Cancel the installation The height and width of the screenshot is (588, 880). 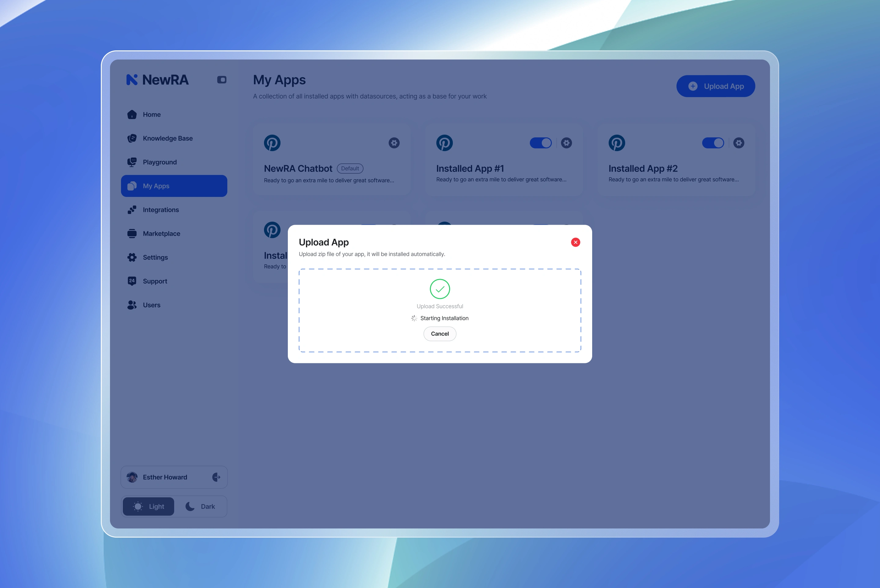pos(440,334)
